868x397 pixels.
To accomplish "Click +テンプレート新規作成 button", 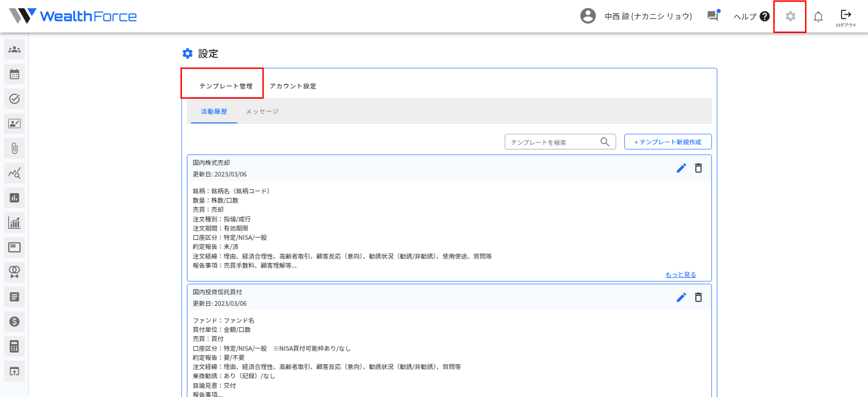I will tap(668, 142).
